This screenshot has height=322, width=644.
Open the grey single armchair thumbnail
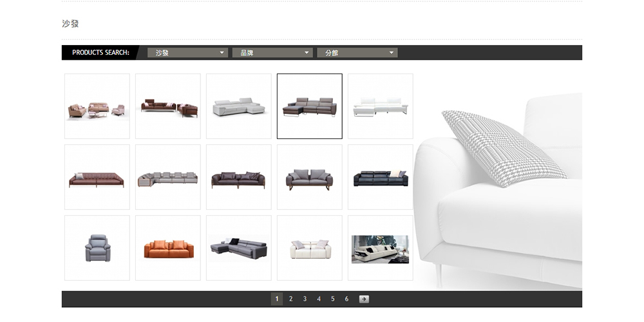click(x=97, y=248)
